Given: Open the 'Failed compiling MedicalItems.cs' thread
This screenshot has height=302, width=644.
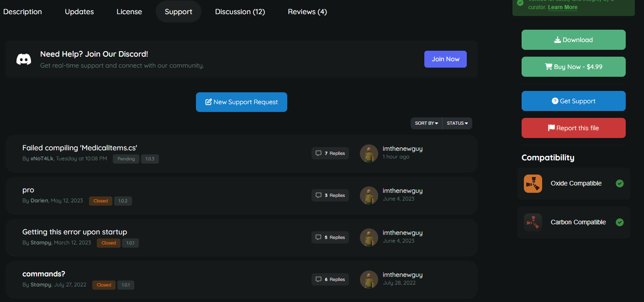Looking at the screenshot, I should (x=80, y=148).
